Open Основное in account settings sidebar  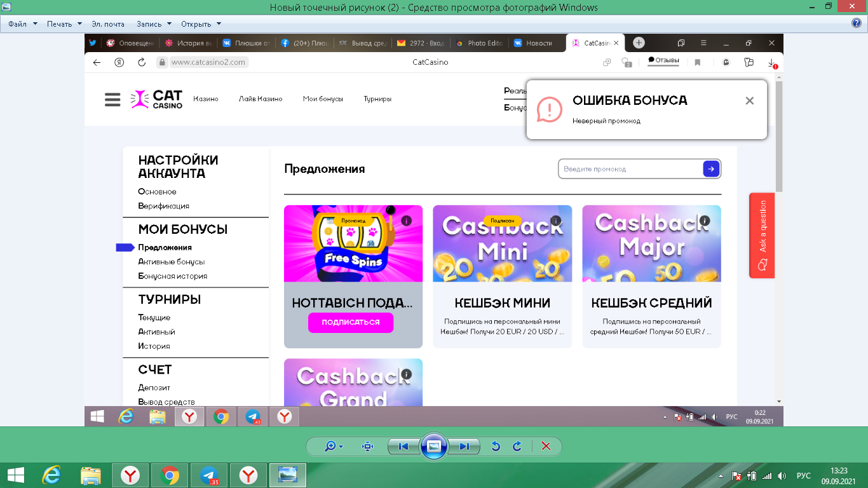click(157, 192)
